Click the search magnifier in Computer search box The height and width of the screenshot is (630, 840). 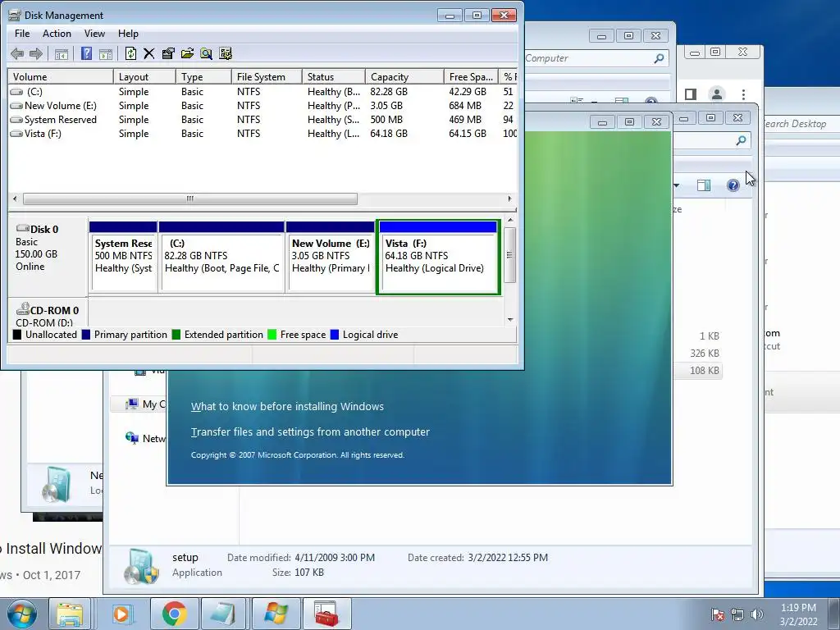tap(659, 58)
